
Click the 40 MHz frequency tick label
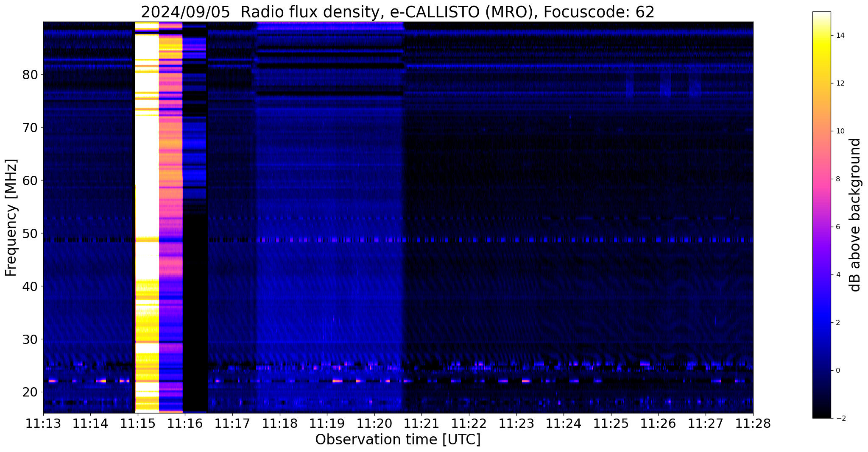pyautogui.click(x=30, y=286)
